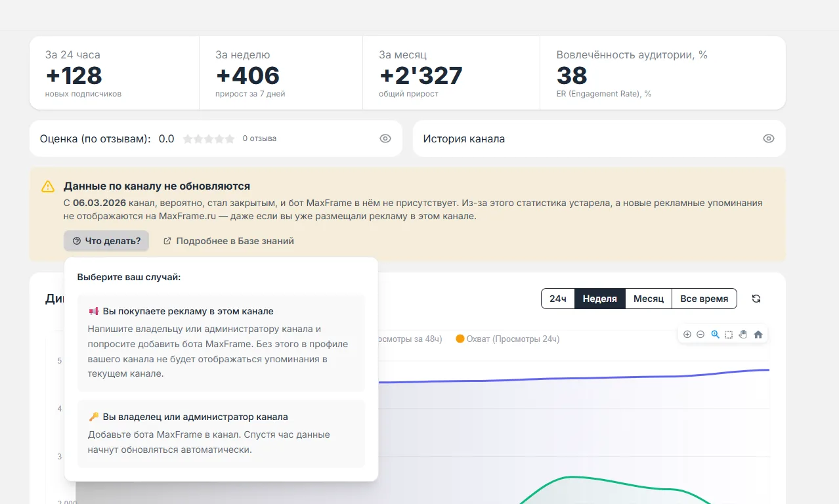839x504 pixels.
Task: Reset chart view with the home icon
Action: 758,334
